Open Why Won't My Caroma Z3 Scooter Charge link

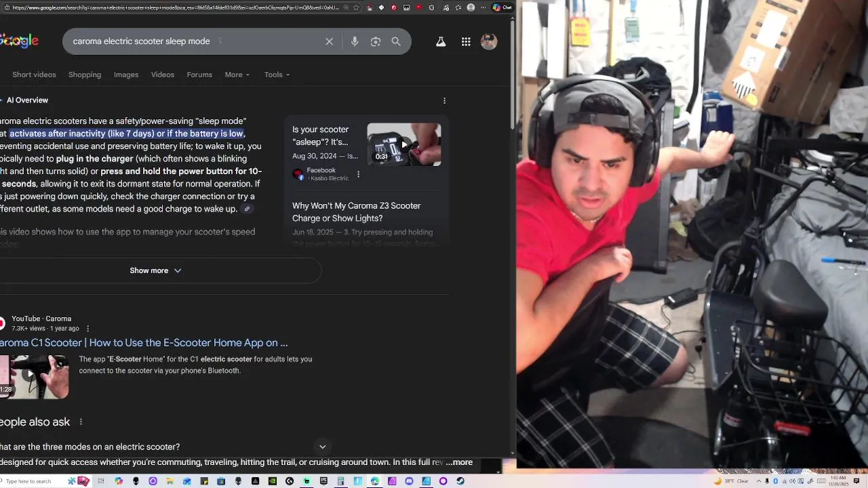pos(357,212)
